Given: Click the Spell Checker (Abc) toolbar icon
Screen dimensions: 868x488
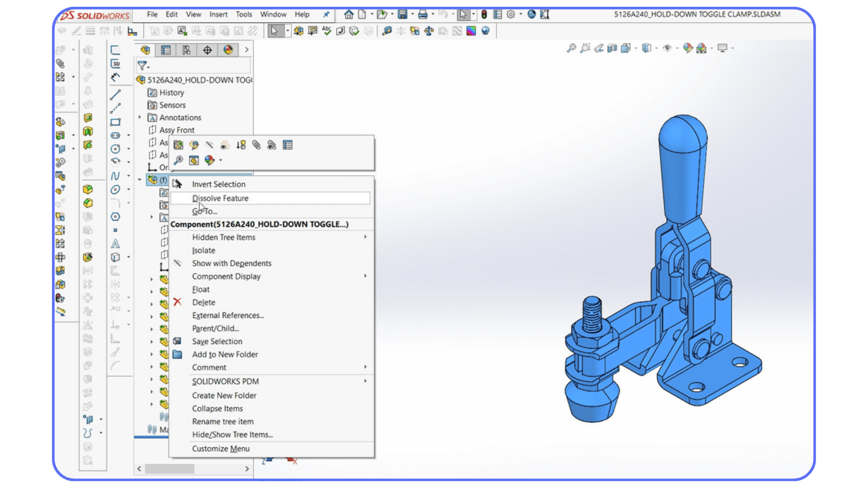Looking at the screenshot, I should pos(326,31).
